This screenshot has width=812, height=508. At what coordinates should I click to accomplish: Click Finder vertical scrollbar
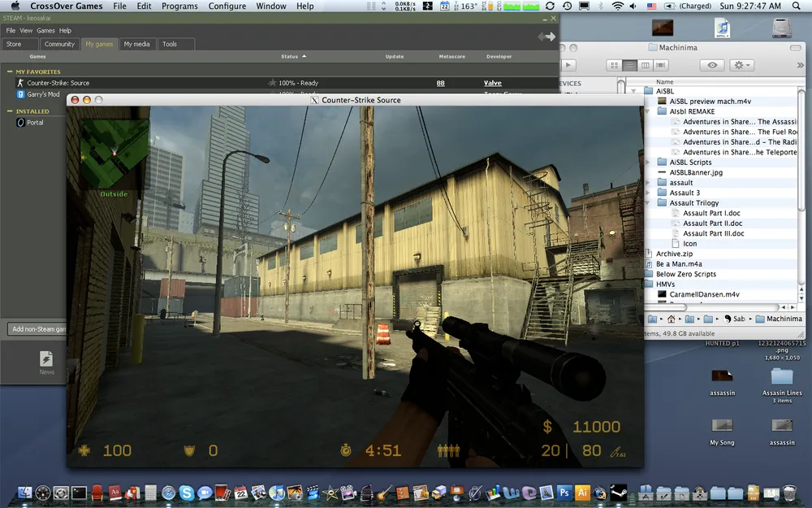(x=801, y=150)
